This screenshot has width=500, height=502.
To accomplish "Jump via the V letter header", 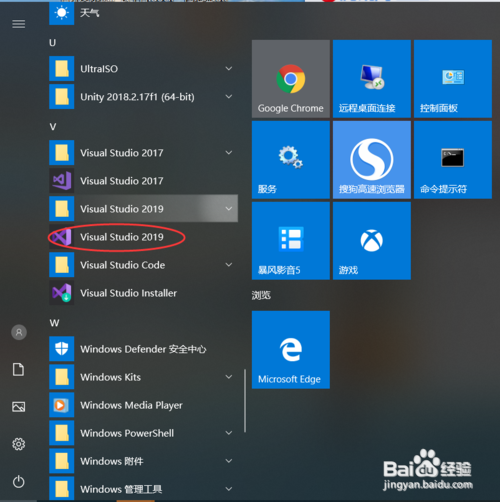I will [x=53, y=127].
